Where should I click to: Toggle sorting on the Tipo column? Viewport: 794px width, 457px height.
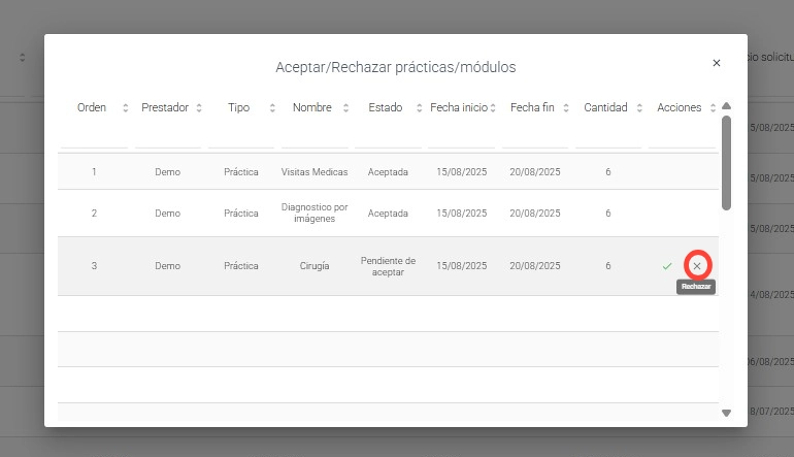point(272,108)
